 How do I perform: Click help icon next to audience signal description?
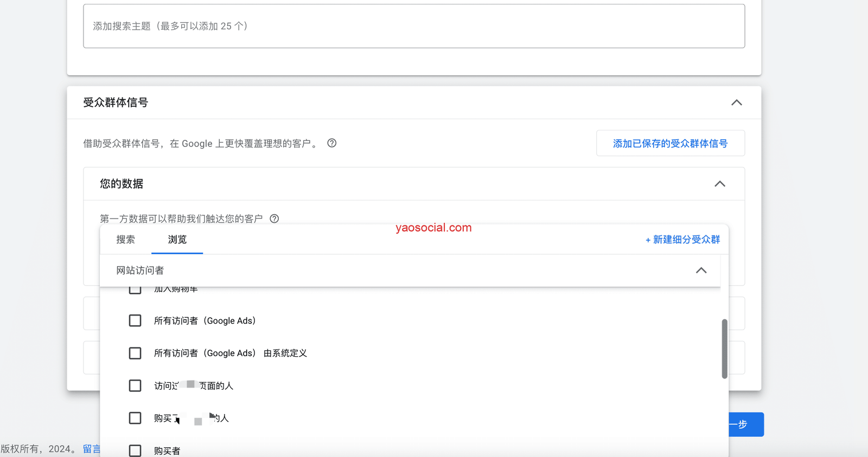(x=332, y=143)
